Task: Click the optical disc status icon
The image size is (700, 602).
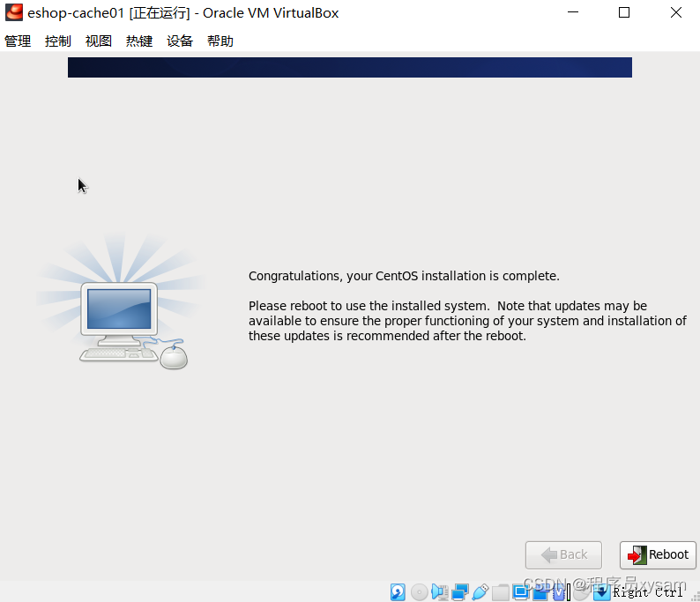Action: tap(419, 592)
